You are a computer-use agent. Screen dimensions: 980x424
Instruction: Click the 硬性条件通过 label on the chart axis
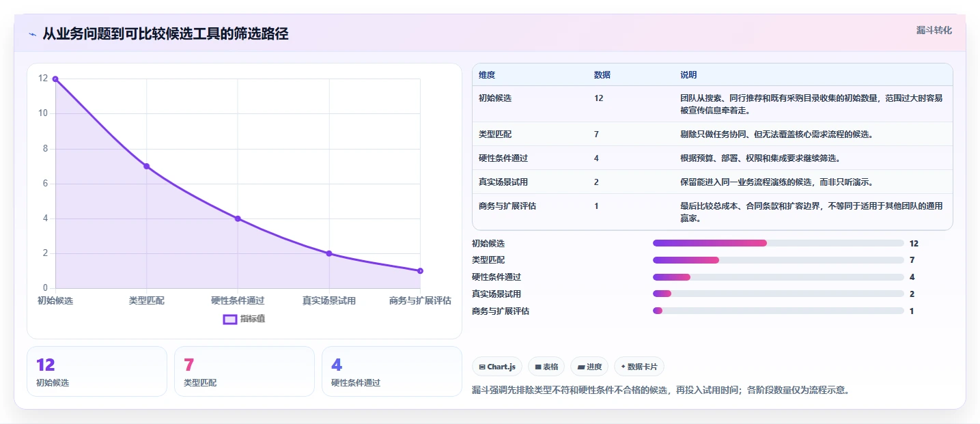(x=238, y=300)
